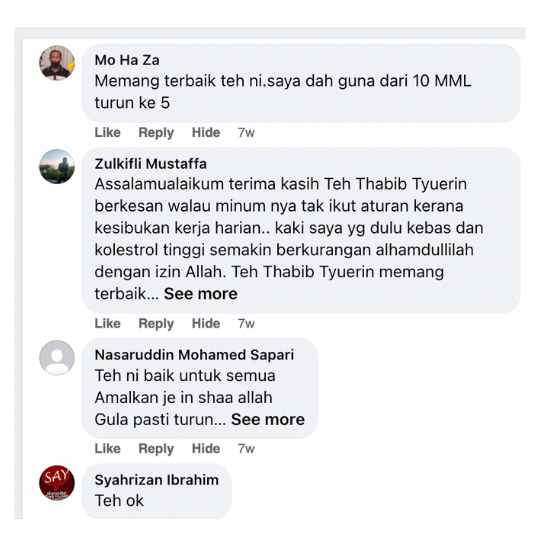Click Nasaruddin Mohamed Sapari's default avatar
This screenshot has width=540, height=540.
click(57, 358)
